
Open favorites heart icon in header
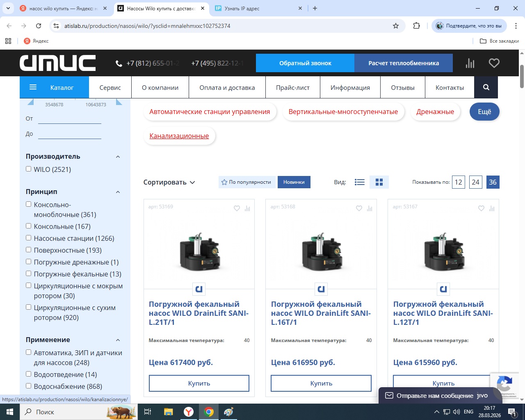[494, 63]
